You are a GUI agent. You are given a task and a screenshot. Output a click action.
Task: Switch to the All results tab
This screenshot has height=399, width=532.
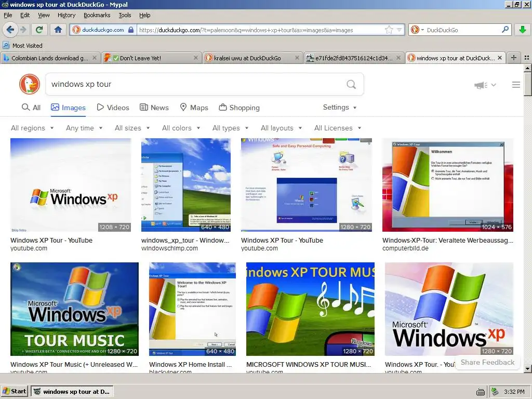coord(31,108)
